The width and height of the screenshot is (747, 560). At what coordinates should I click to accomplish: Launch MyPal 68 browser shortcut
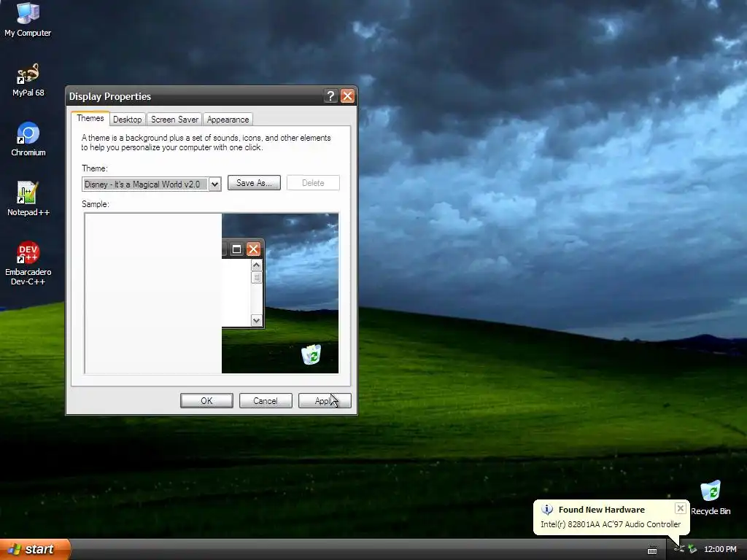28,79
